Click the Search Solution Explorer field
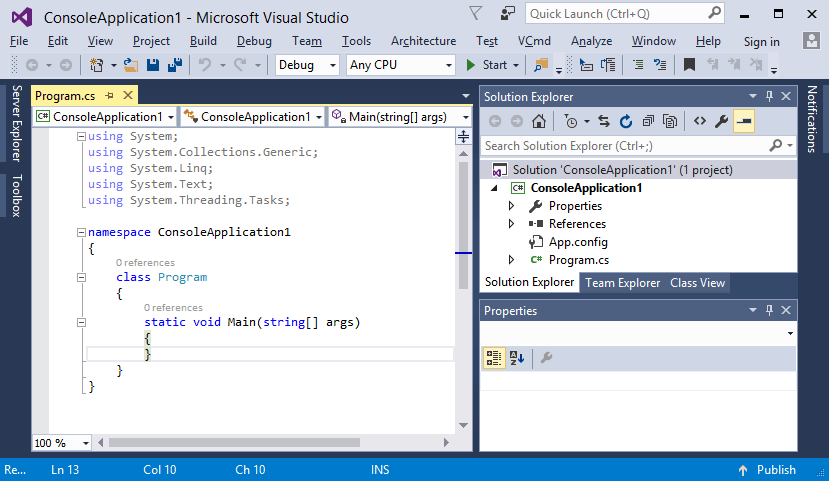Image resolution: width=829 pixels, height=481 pixels. 624,146
